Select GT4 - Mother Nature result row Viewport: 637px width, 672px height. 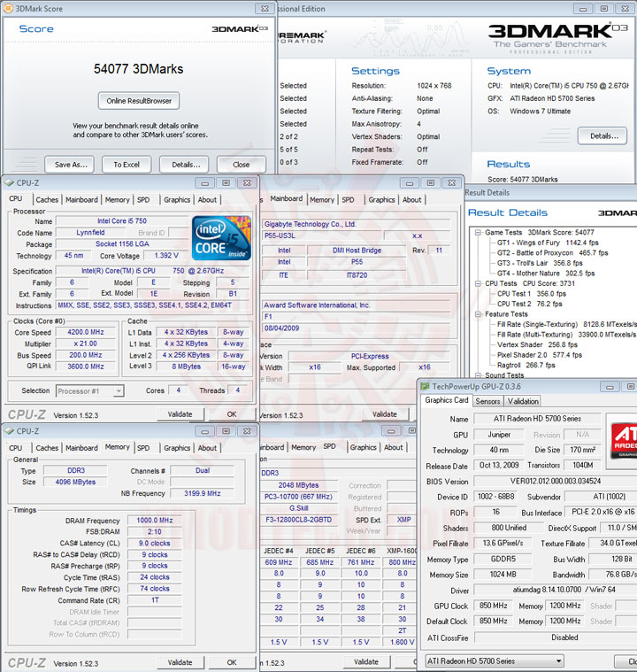pyautogui.click(x=546, y=274)
